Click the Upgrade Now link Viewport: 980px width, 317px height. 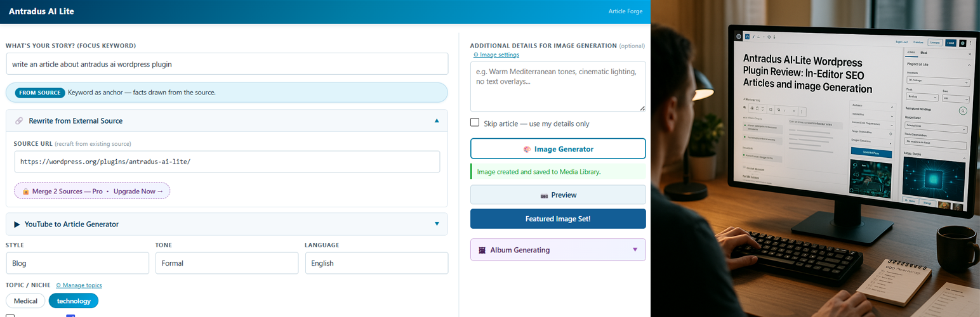[x=138, y=191]
